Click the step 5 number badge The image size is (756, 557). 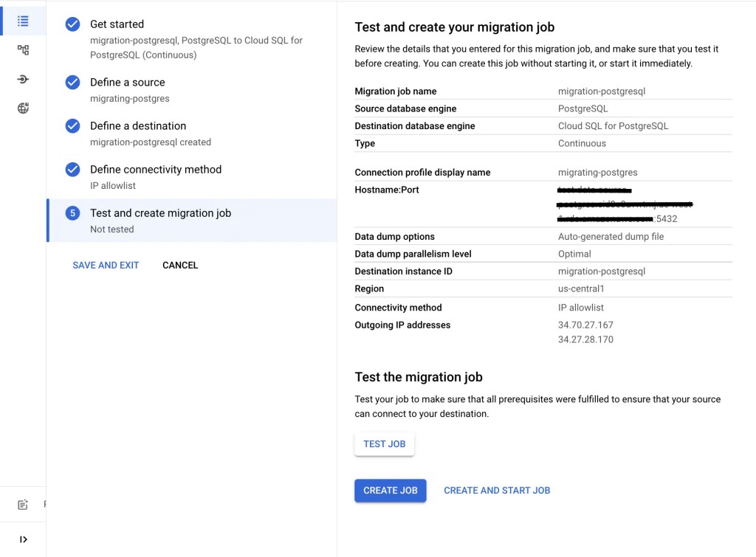(x=72, y=212)
